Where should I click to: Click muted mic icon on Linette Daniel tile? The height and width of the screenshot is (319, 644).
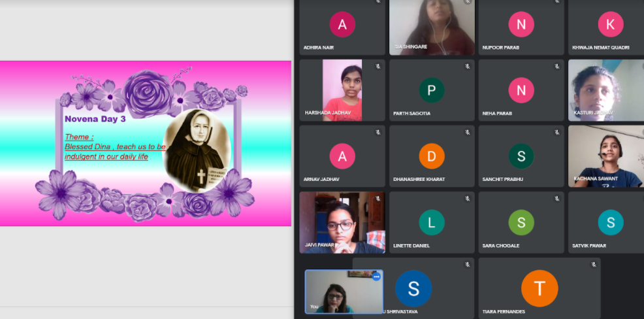[467, 199]
